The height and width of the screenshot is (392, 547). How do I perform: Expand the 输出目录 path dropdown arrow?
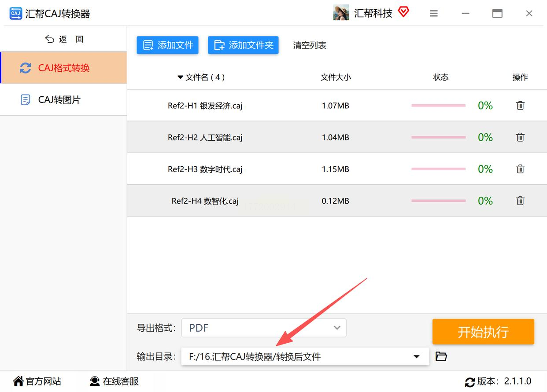(x=417, y=357)
